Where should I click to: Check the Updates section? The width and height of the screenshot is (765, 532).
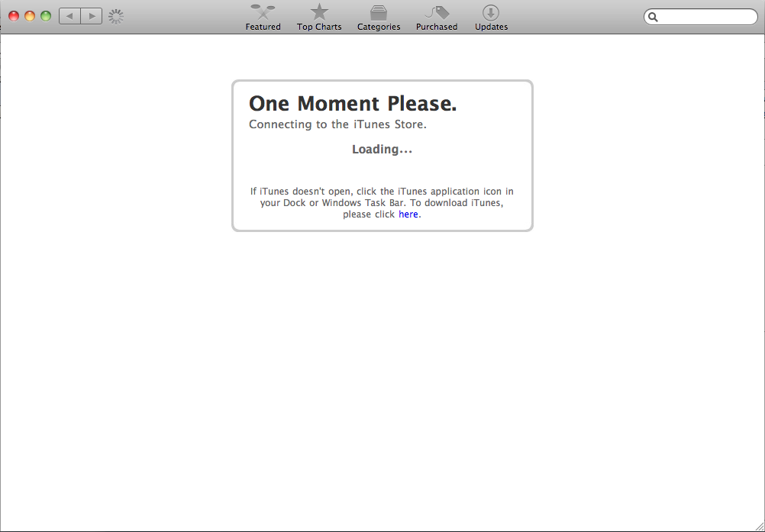pyautogui.click(x=492, y=18)
